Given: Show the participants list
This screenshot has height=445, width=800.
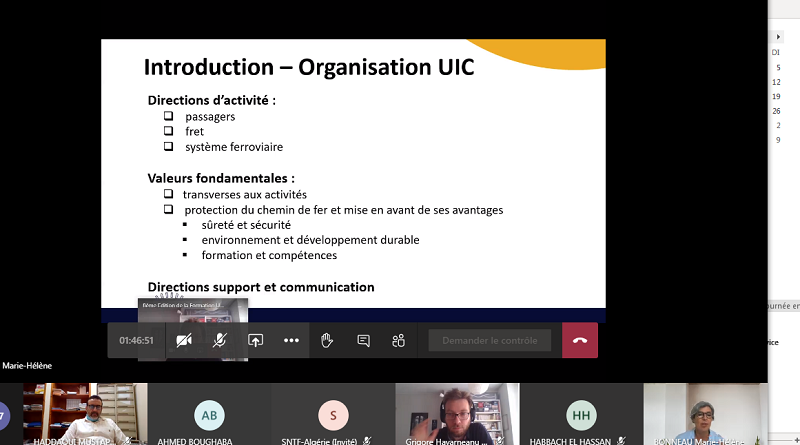Looking at the screenshot, I should [x=398, y=340].
